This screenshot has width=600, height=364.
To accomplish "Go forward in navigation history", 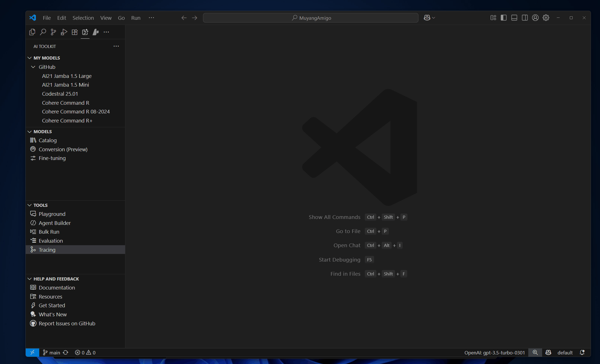I will [x=195, y=18].
